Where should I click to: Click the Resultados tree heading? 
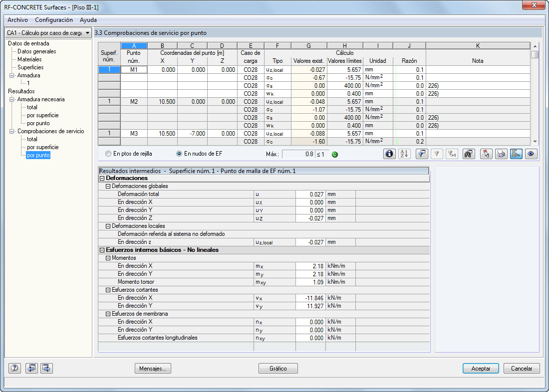point(21,91)
